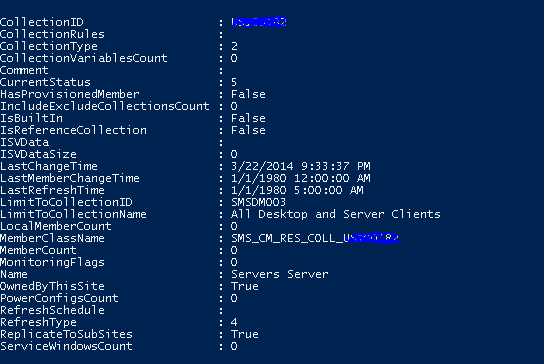Click the CurrentStatus value 5
Viewport: 544px width, 364px height.
tap(234, 82)
